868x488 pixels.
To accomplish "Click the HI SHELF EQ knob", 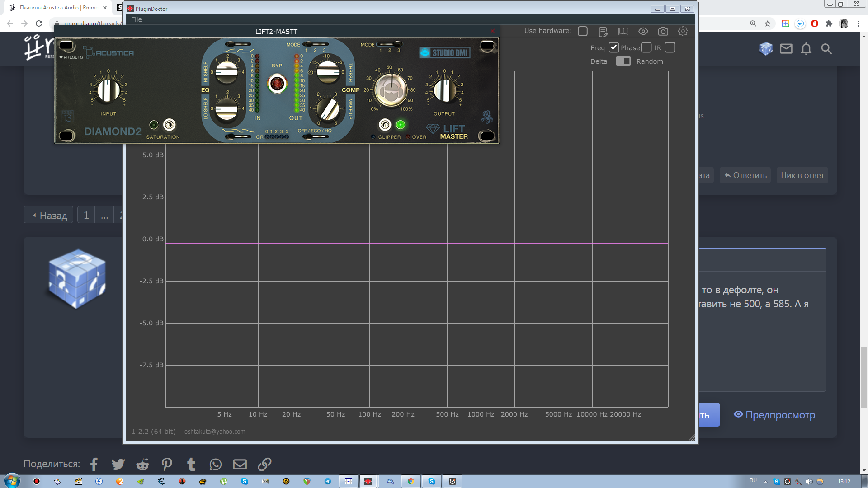I will 226,72.
